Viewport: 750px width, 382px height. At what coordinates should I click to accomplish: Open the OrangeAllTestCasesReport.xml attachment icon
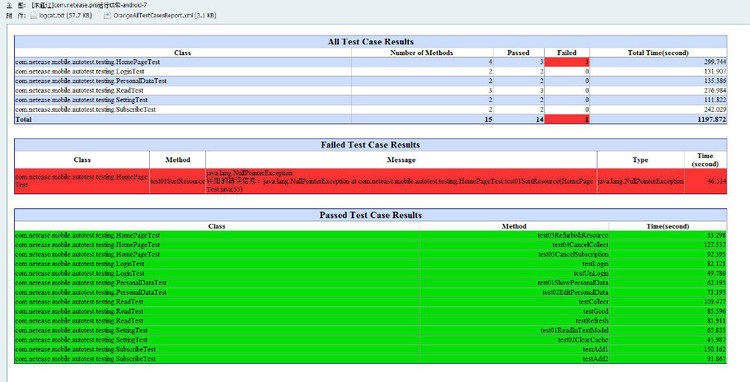[108, 15]
